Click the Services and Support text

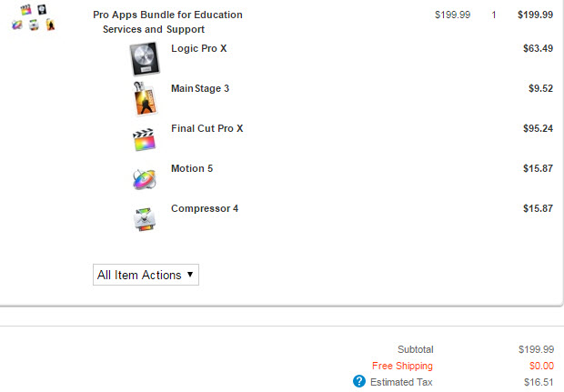[154, 29]
